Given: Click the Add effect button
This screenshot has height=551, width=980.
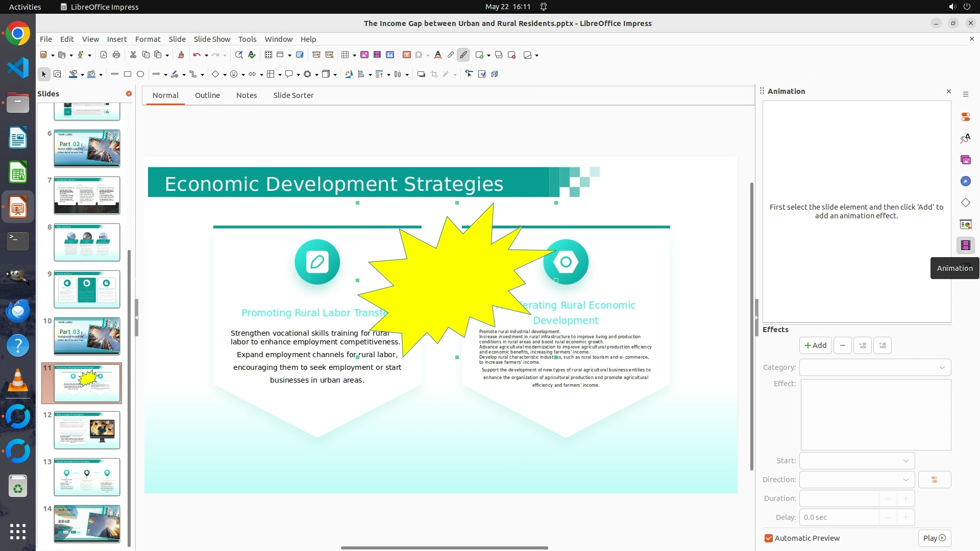Looking at the screenshot, I should [x=815, y=345].
